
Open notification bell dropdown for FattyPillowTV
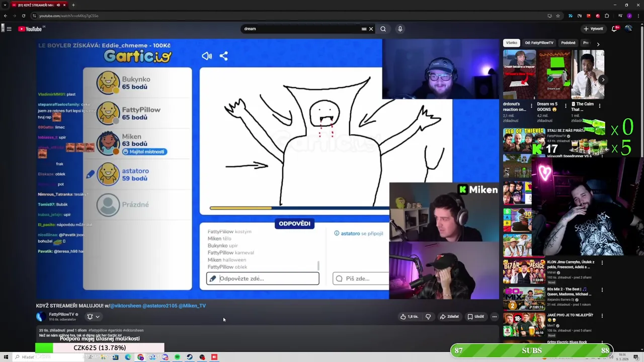[x=93, y=316]
